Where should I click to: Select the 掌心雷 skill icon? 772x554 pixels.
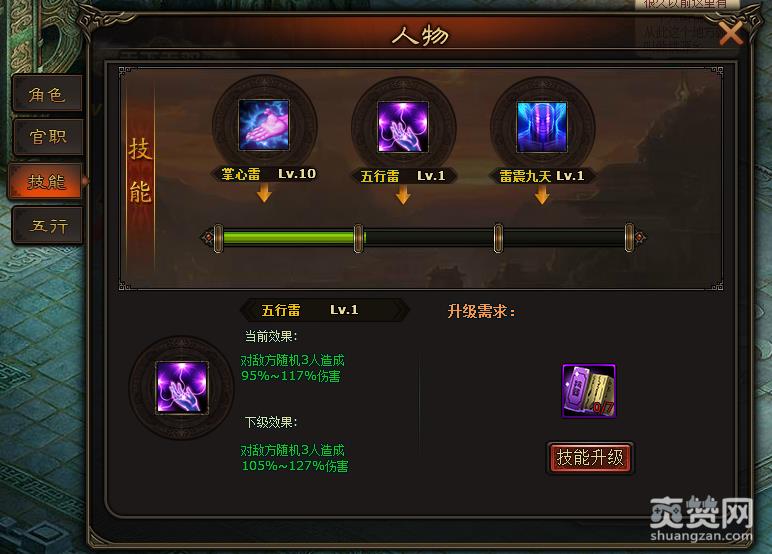pos(264,125)
